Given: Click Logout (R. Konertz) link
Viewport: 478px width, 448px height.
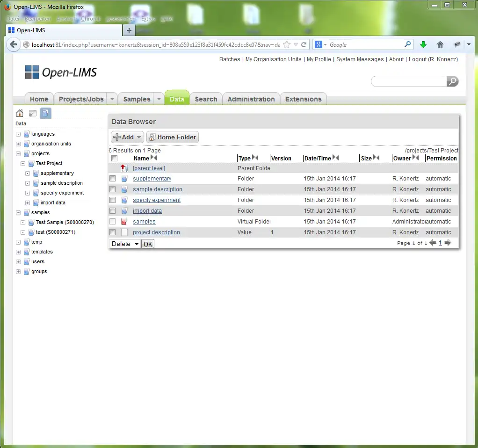Looking at the screenshot, I should click(x=433, y=59).
